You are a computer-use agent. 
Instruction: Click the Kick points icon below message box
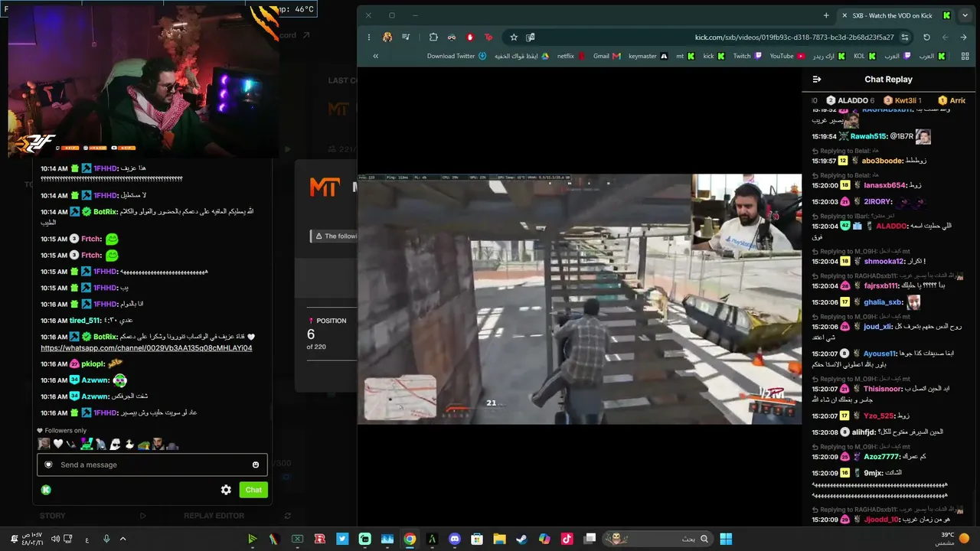[x=46, y=490]
